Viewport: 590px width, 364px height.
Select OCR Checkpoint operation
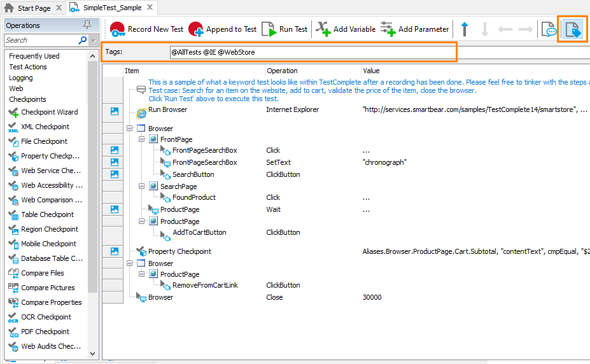pyautogui.click(x=40, y=318)
